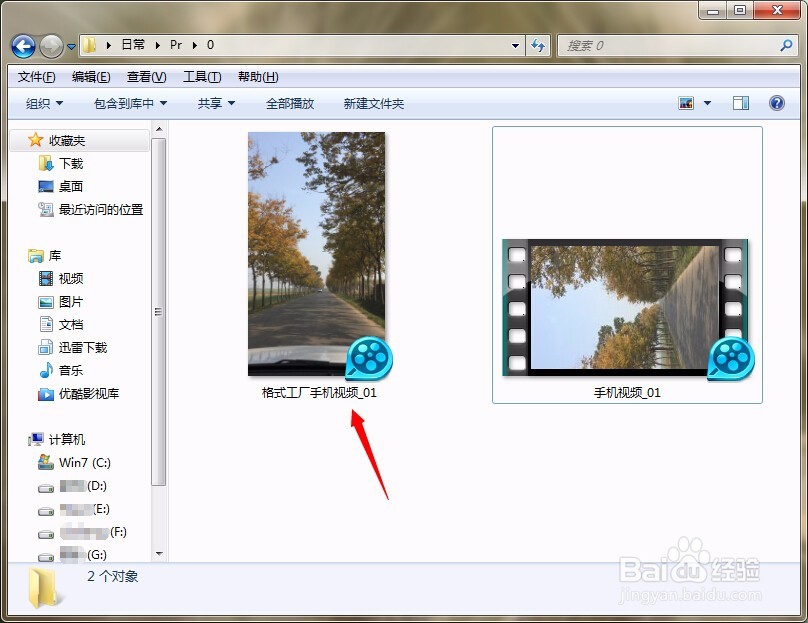
Task: Open 优酷影视库 library
Action: [x=89, y=394]
